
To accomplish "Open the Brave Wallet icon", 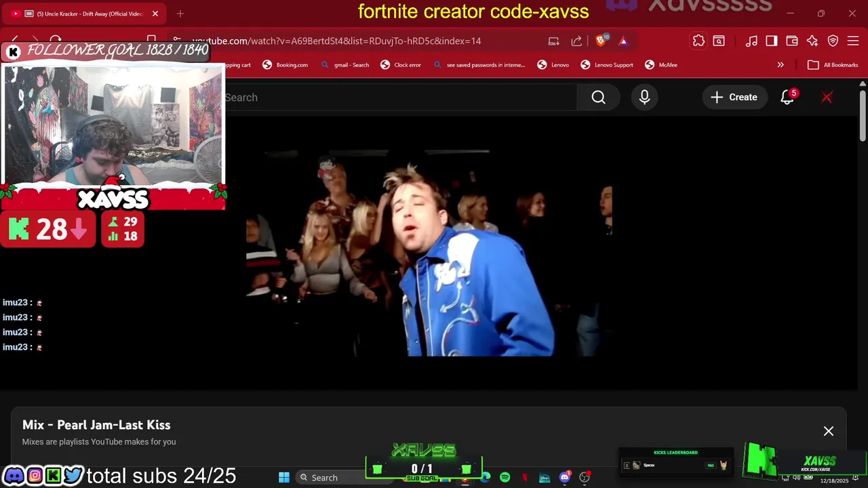I will [x=792, y=41].
